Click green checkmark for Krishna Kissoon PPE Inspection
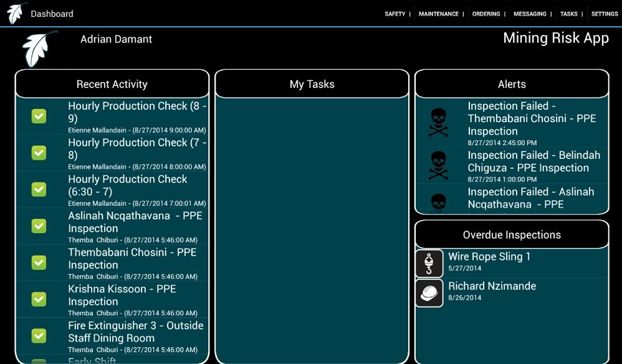This screenshot has height=364, width=622. coord(39,299)
